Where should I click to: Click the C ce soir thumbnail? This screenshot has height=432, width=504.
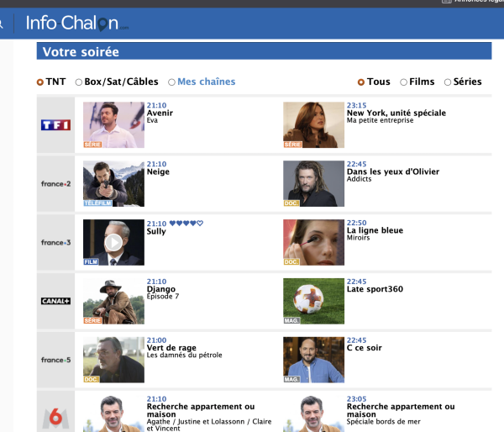pyautogui.click(x=313, y=360)
